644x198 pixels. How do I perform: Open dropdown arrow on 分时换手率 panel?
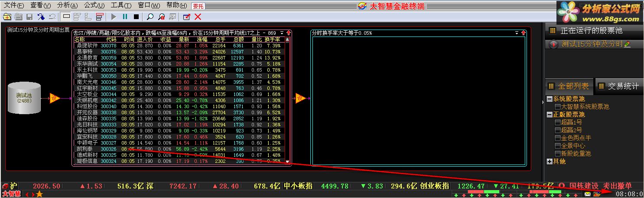click(x=517, y=33)
